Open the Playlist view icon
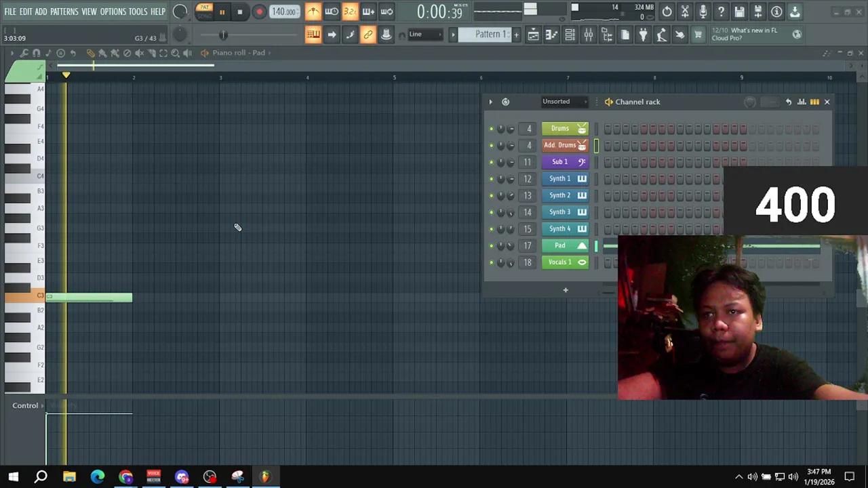This screenshot has width=868, height=488. click(x=534, y=35)
